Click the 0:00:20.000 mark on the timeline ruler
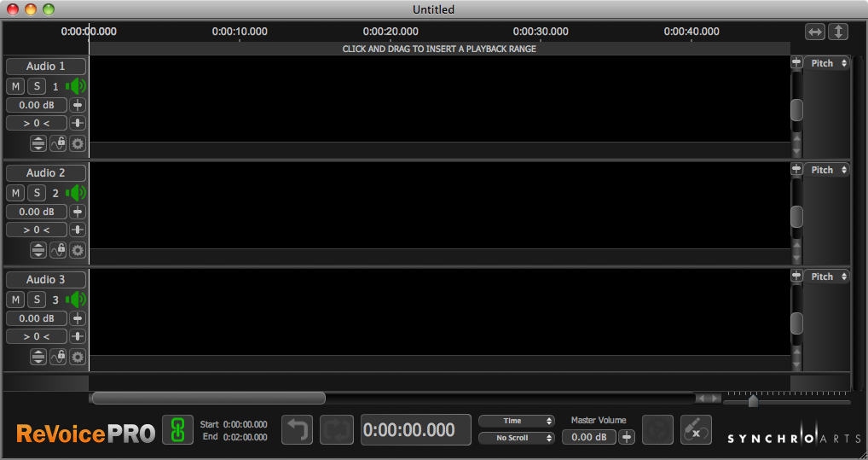This screenshot has height=460, width=868. pyautogui.click(x=391, y=32)
